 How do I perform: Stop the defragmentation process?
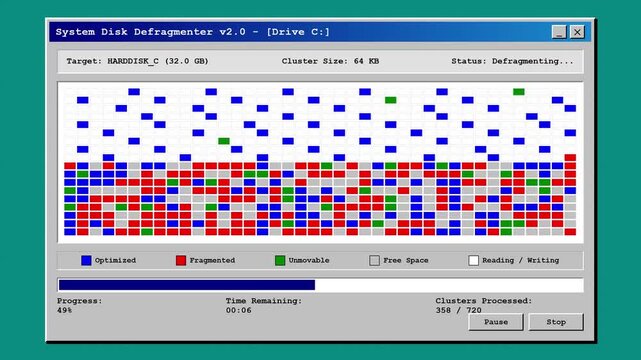[556, 322]
